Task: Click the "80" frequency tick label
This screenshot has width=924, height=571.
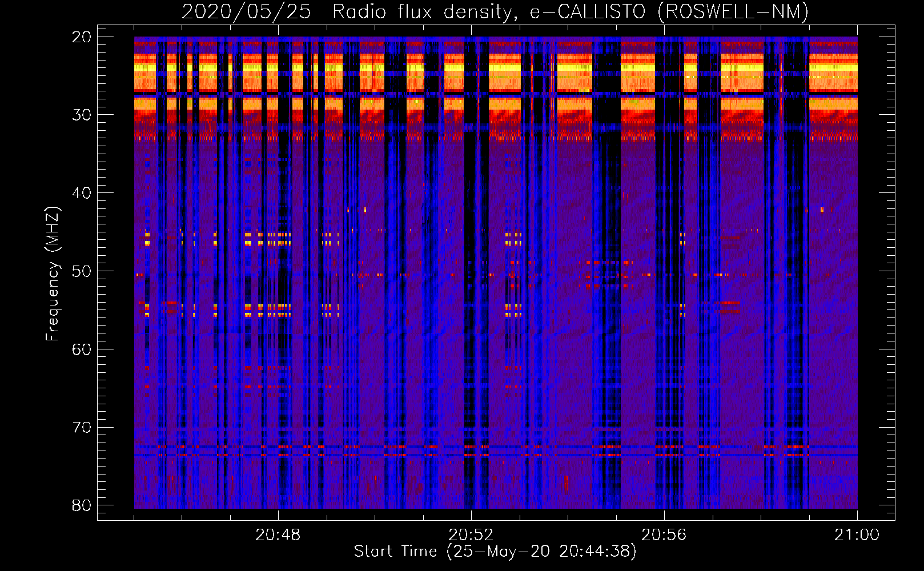Action: click(x=82, y=505)
